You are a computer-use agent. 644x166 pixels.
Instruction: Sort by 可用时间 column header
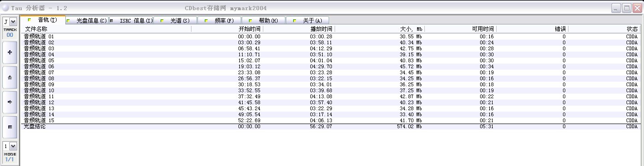[460, 29]
